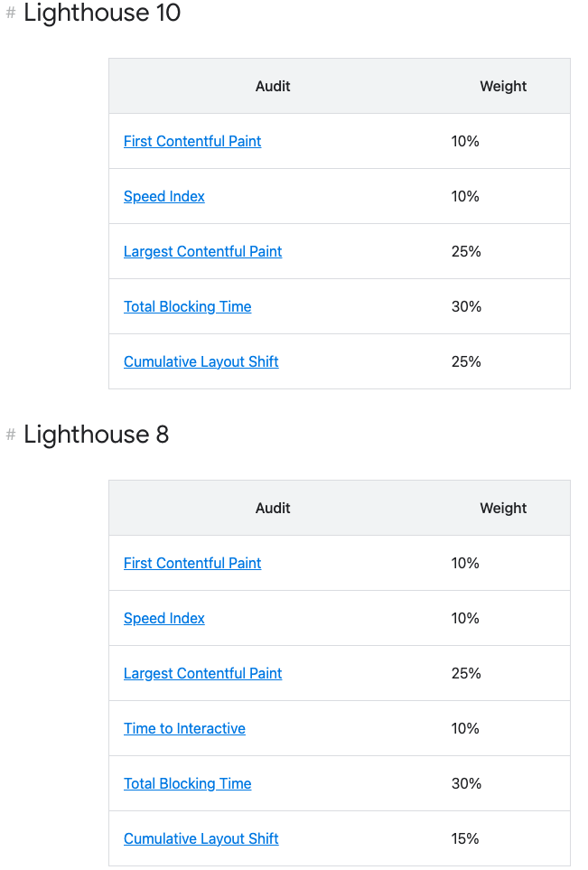Follow Largest Contentful Paint link under Lighthouse 10
The height and width of the screenshot is (870, 588).
(202, 251)
